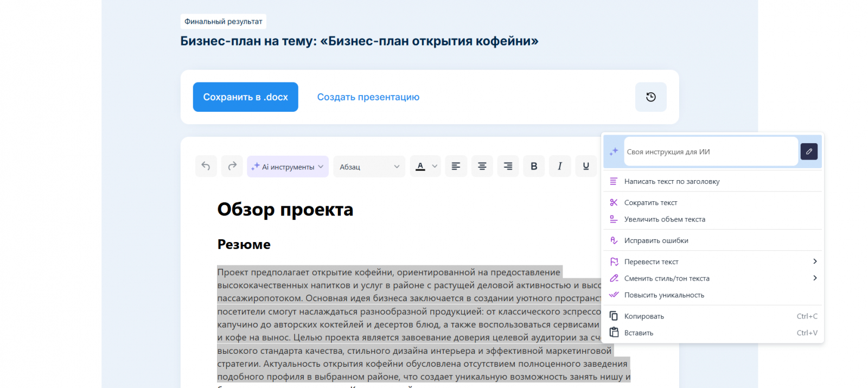Image resolution: width=868 pixels, height=388 pixels.
Task: Toggle italic formatting
Action: [560, 166]
